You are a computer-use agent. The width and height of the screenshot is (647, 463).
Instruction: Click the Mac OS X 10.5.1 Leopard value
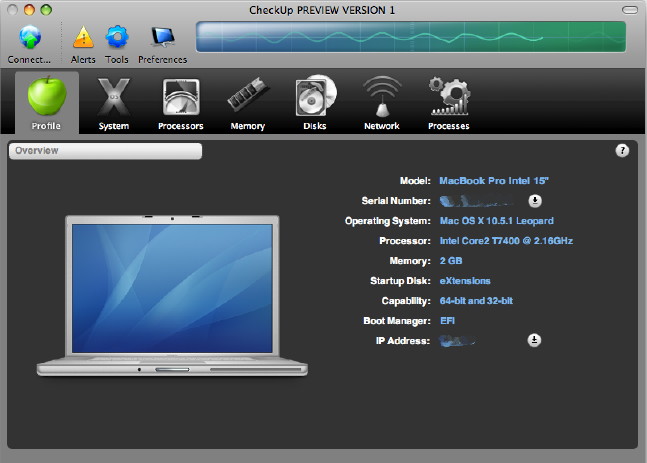click(497, 221)
